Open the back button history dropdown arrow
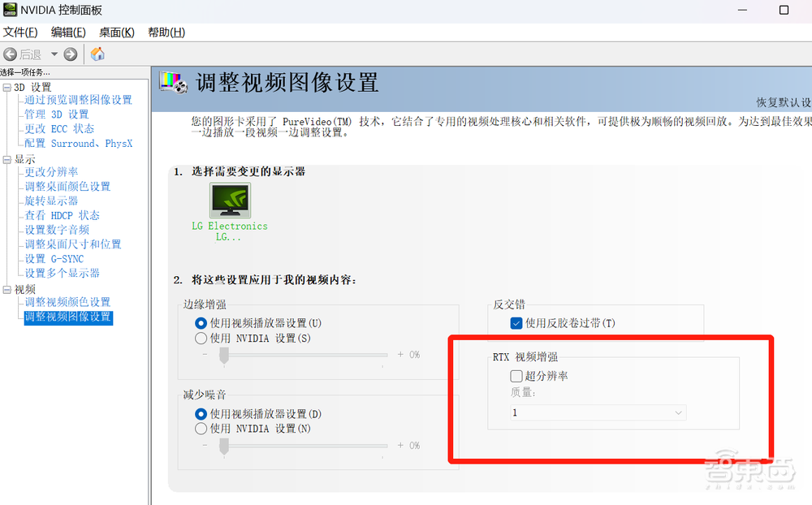812x505 pixels. (54, 54)
